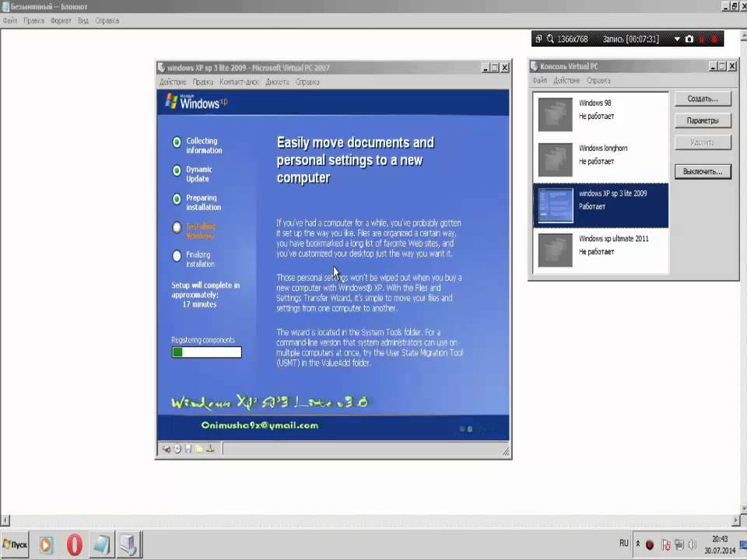This screenshot has width=747, height=560.
Task: Click the volume speaker tray icon
Action: click(x=693, y=544)
